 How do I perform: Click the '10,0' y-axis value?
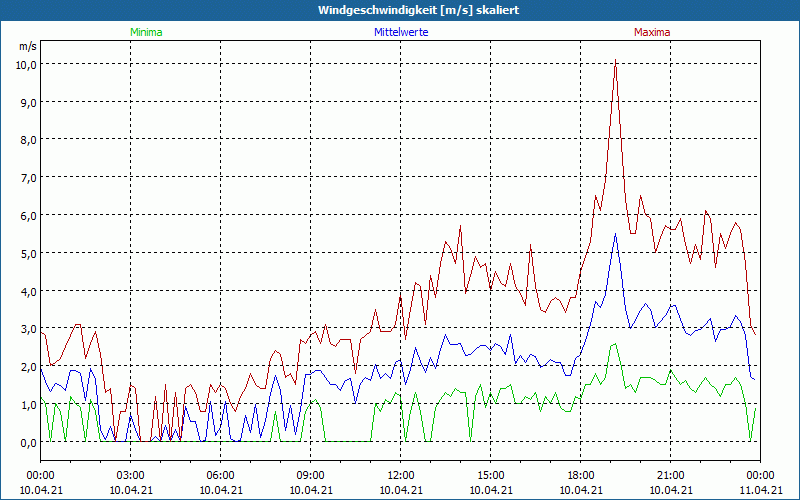tap(27, 64)
